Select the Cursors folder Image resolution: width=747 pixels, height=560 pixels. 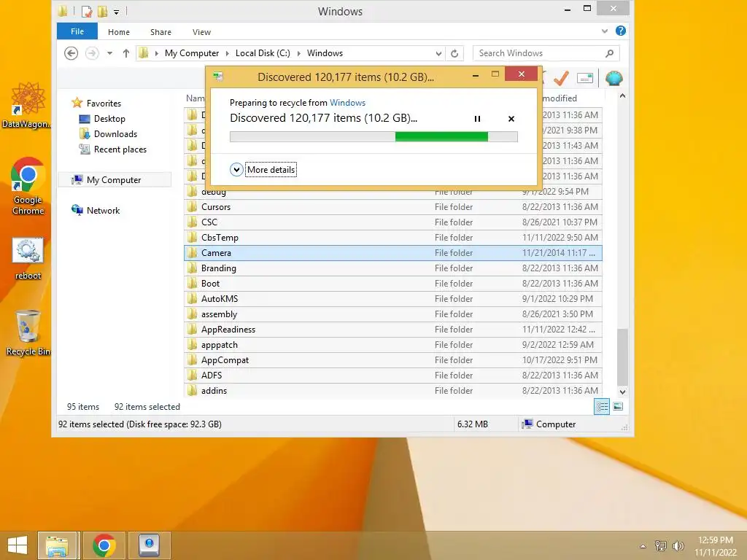(x=393, y=206)
